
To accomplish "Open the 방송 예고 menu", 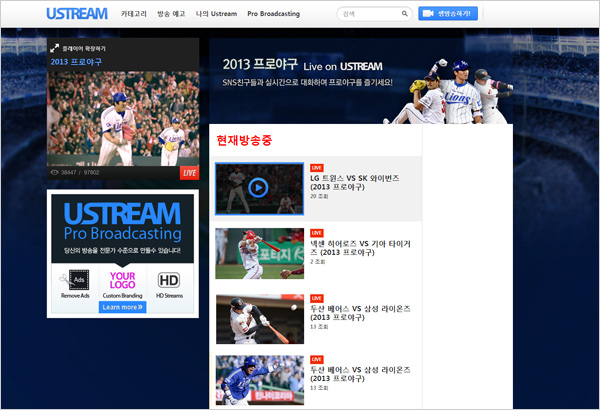I will click(x=171, y=14).
